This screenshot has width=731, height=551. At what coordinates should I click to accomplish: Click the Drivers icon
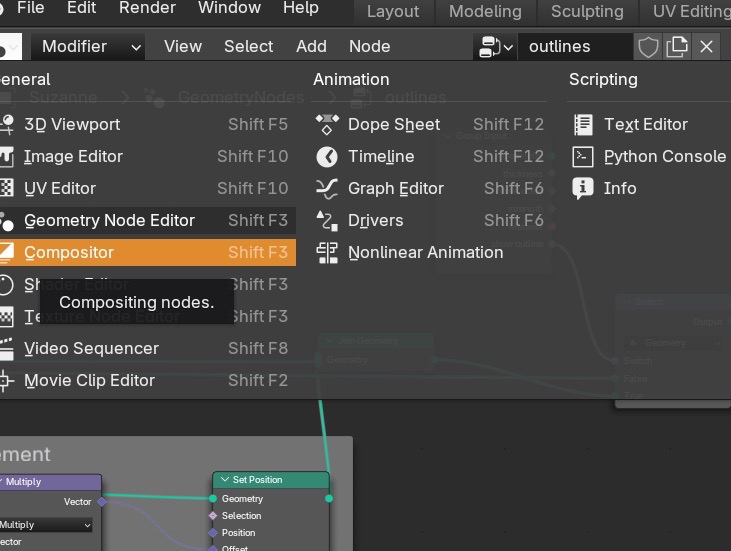pyautogui.click(x=327, y=221)
